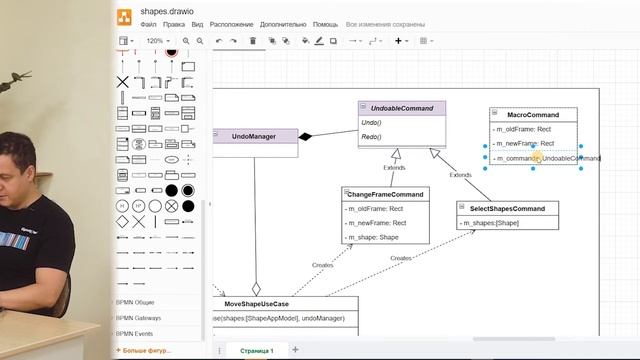Collapse the ChangeFrameCommand class box
640x360 pixels.
pyautogui.click(x=347, y=192)
